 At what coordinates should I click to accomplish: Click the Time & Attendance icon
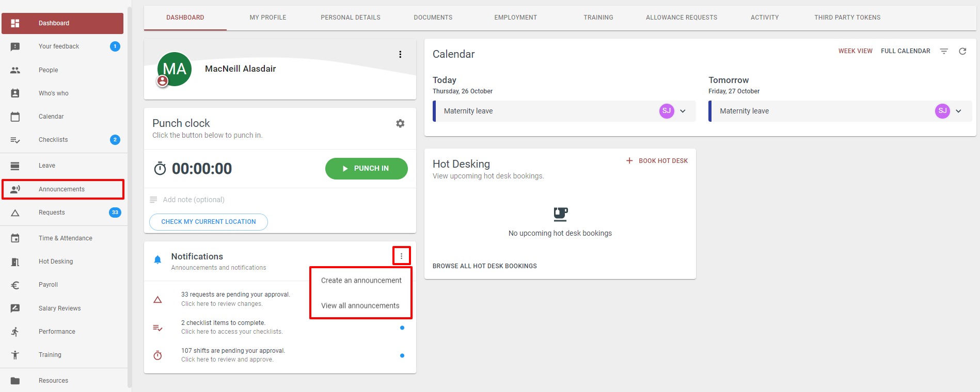point(15,238)
